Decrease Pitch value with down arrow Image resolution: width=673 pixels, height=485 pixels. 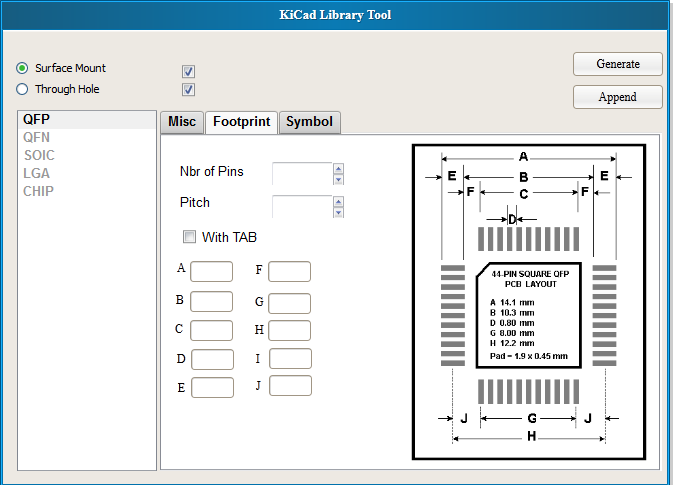coord(338,213)
